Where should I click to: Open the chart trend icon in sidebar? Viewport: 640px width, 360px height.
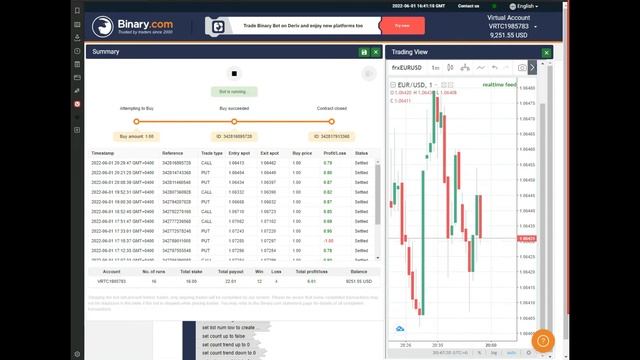coord(77,91)
